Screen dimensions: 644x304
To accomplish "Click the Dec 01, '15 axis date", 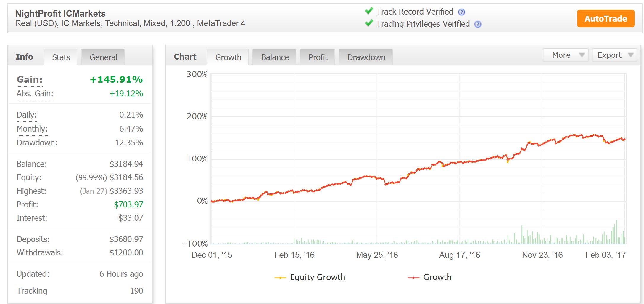I will 212,255.
